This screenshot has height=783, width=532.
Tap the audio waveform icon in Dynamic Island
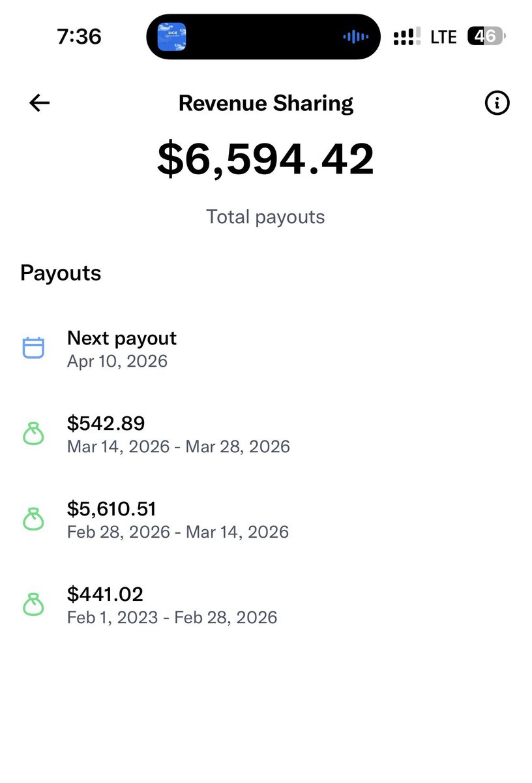pyautogui.click(x=355, y=37)
